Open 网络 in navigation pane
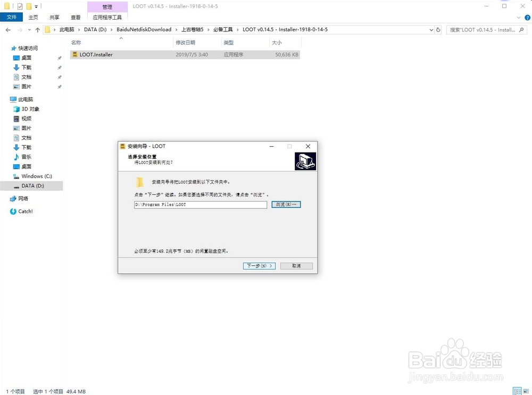This screenshot has height=395, width=532. coord(23,198)
